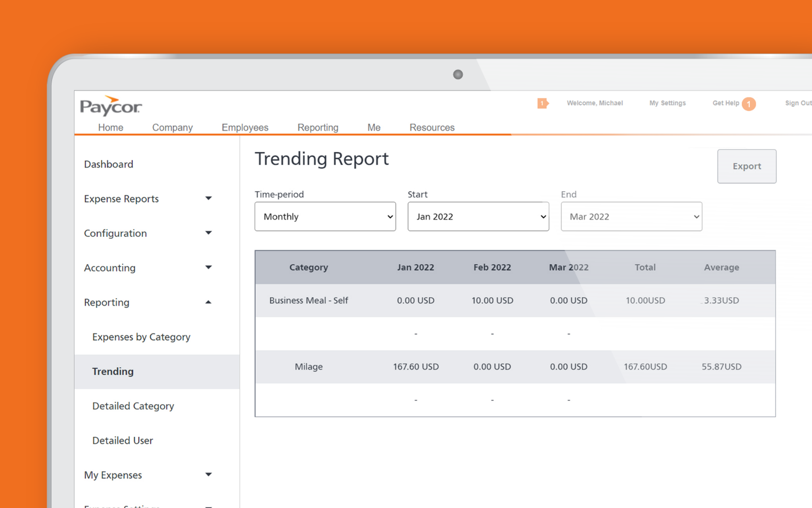This screenshot has width=812, height=508.
Task: Click the Feb 2022 column header
Action: (492, 267)
